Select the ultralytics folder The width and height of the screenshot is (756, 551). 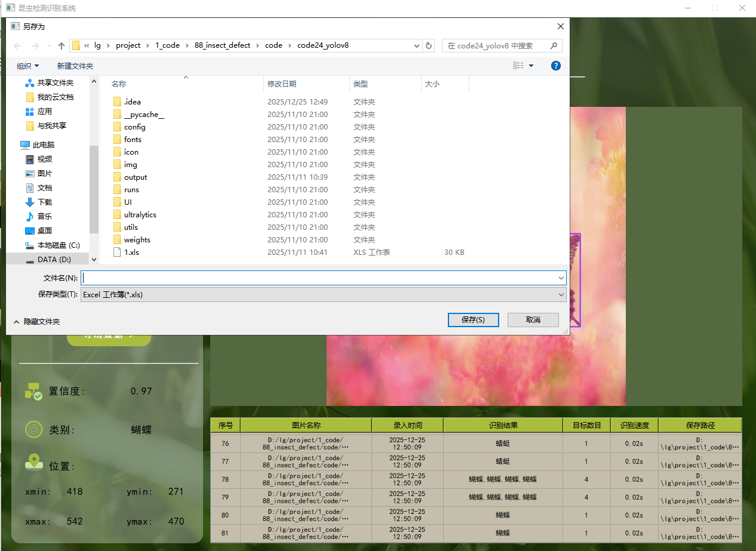click(x=140, y=214)
